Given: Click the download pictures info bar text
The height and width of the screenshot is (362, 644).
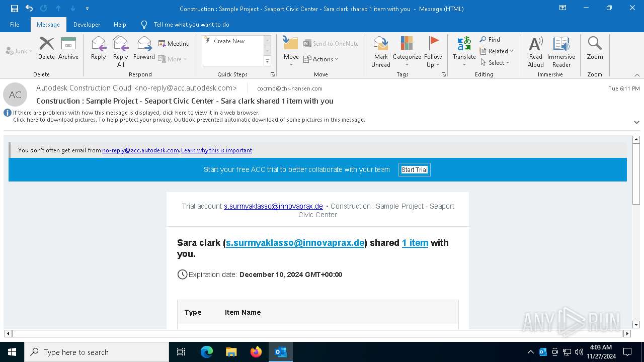Looking at the screenshot, I should [x=189, y=120].
